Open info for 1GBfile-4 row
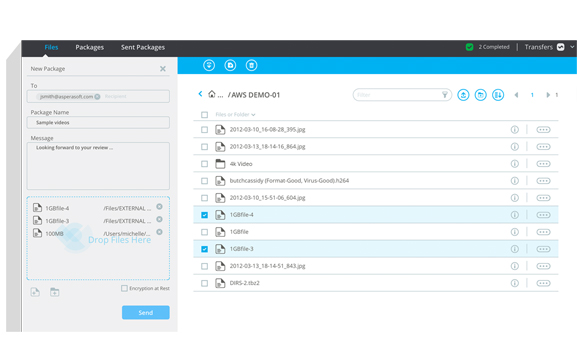580x363 pixels. [x=515, y=215]
